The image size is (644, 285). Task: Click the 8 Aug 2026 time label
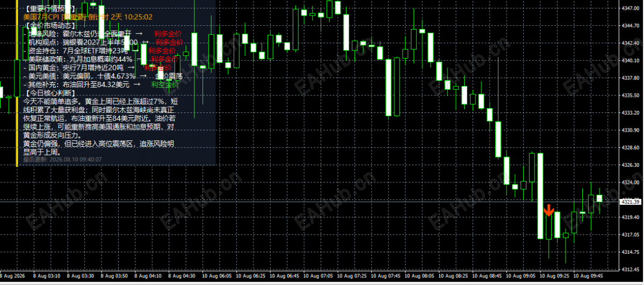(x=12, y=275)
